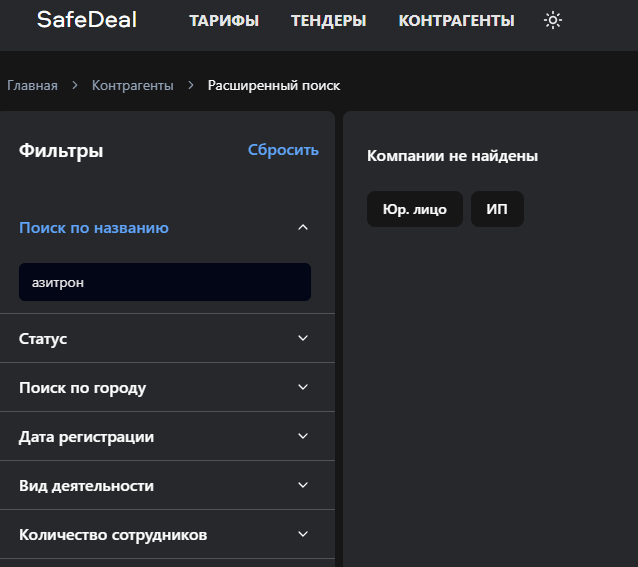This screenshot has height=567, width=638.
Task: Click the Расширенный поиск breadcrumb text
Action: tap(274, 86)
